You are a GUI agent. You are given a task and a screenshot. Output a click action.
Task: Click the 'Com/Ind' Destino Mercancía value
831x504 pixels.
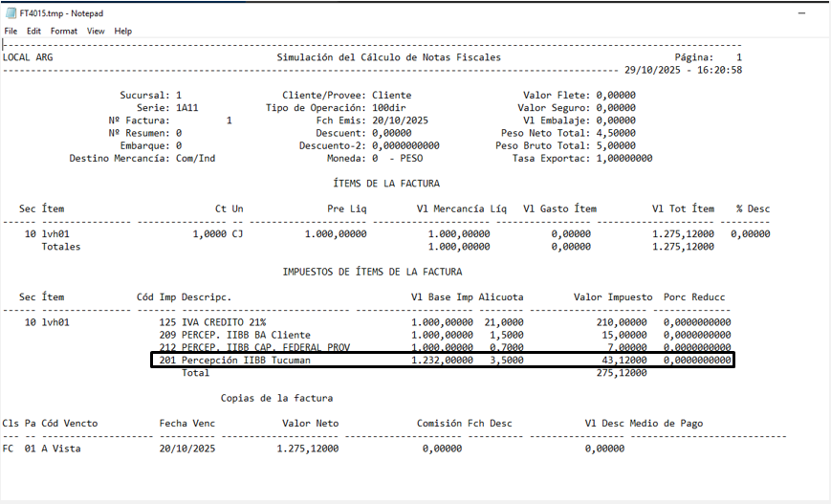[x=196, y=159]
